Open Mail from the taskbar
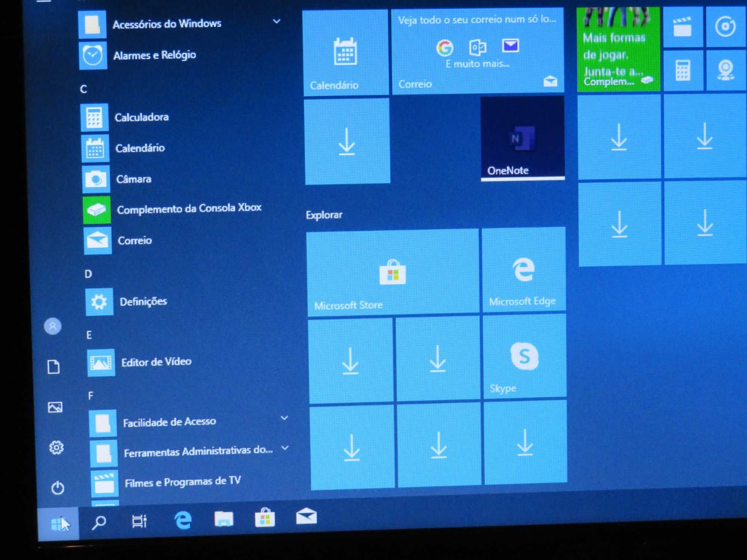The width and height of the screenshot is (747, 560). [x=306, y=516]
